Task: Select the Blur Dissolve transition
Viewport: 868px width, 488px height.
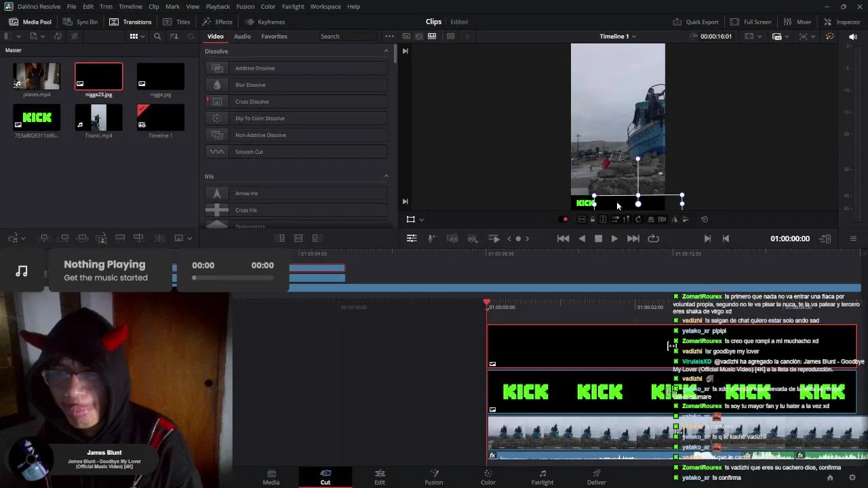Action: coord(296,85)
